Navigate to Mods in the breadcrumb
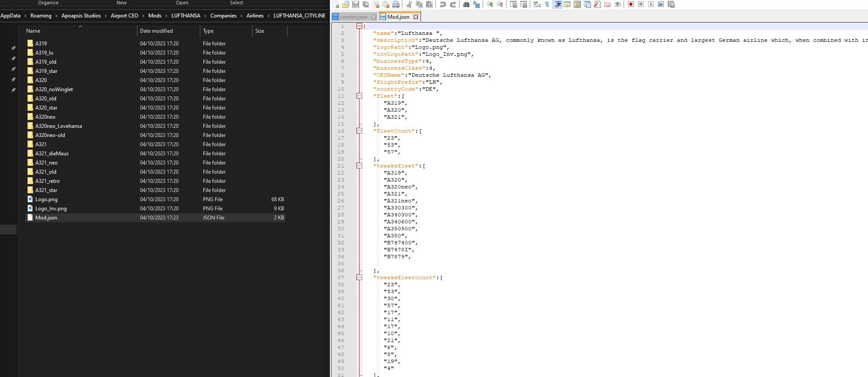 155,16
